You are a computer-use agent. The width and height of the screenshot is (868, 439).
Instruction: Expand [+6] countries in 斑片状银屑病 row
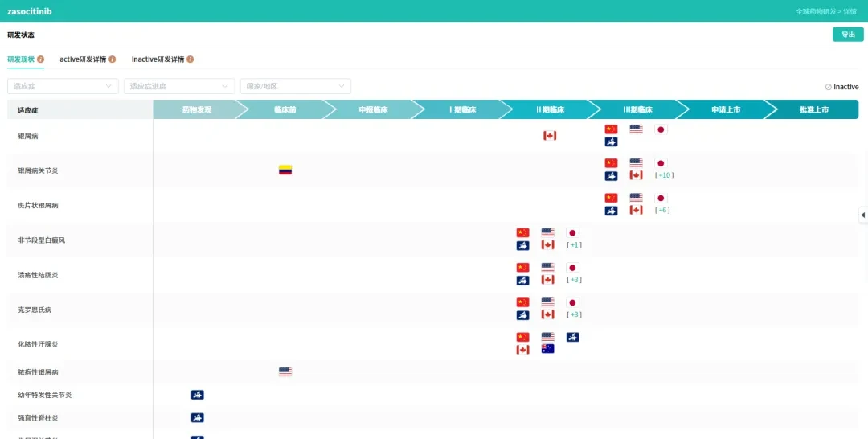click(662, 211)
